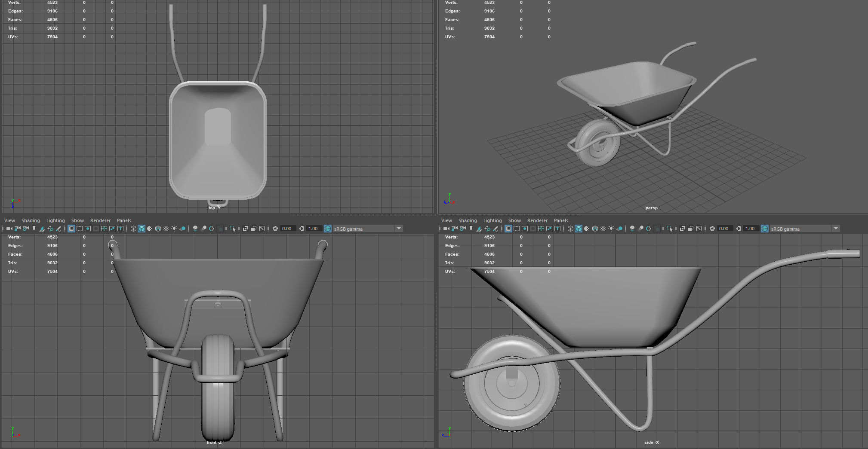868x449 pixels.
Task: Toggle Resolution Gate in side view toolbar
Action: pyautogui.click(x=525, y=229)
